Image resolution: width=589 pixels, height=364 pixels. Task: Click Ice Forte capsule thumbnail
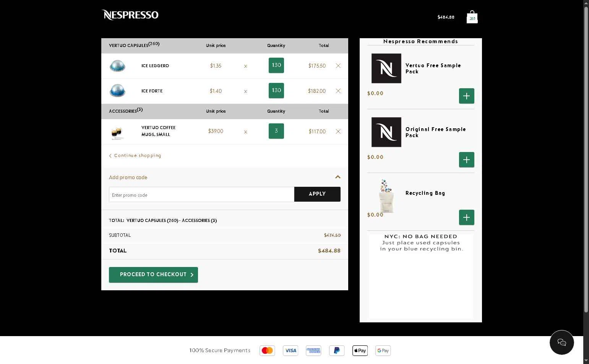click(x=117, y=91)
